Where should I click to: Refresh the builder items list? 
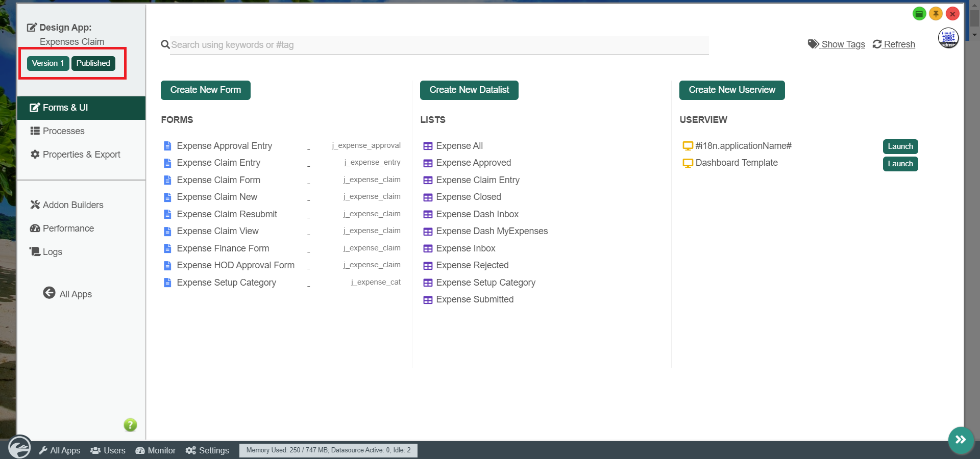click(894, 44)
